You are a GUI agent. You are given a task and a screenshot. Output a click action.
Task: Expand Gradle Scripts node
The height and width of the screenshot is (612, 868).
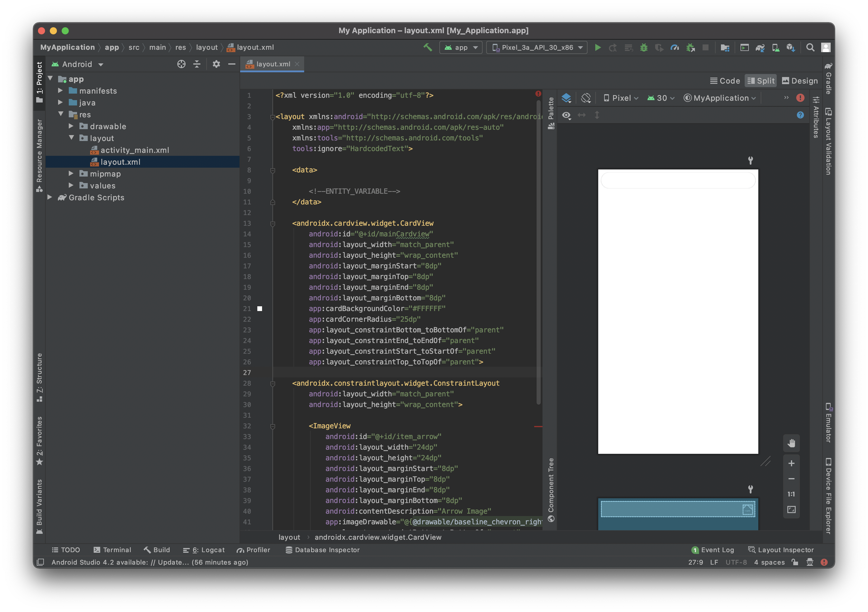(x=50, y=198)
